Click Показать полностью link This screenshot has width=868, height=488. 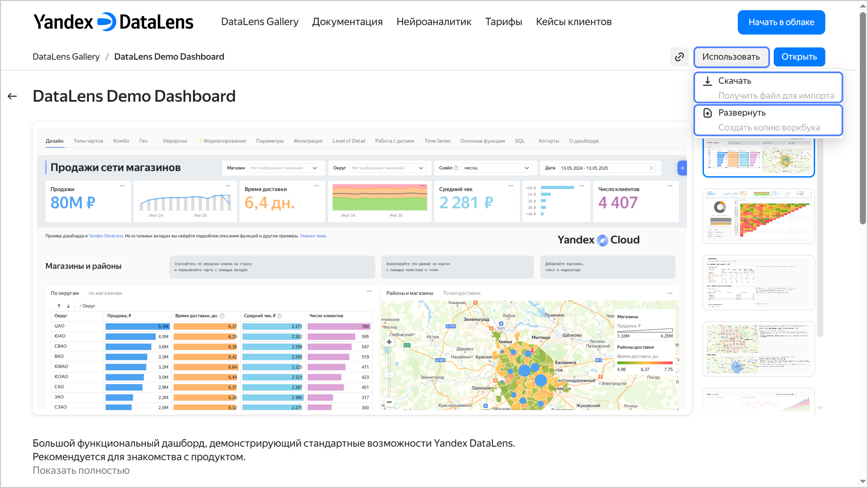click(81, 470)
